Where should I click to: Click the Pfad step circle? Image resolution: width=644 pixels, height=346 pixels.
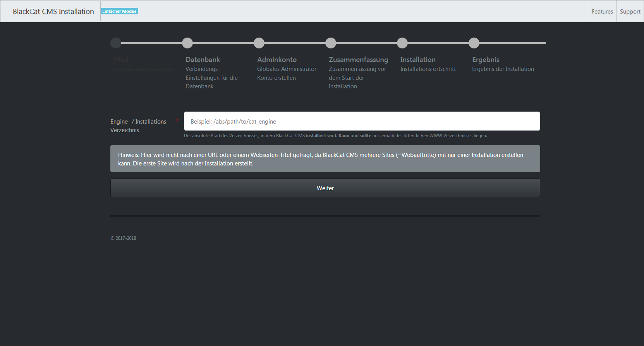(x=116, y=43)
